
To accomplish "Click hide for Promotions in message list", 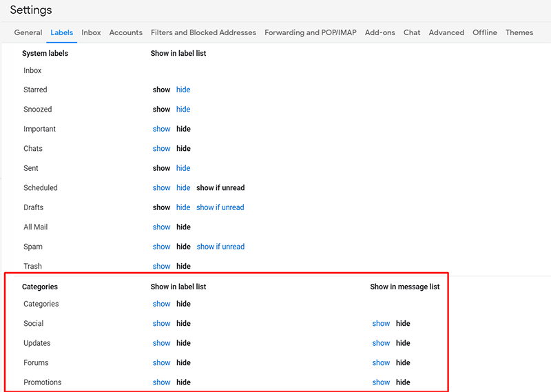I will click(x=403, y=382).
